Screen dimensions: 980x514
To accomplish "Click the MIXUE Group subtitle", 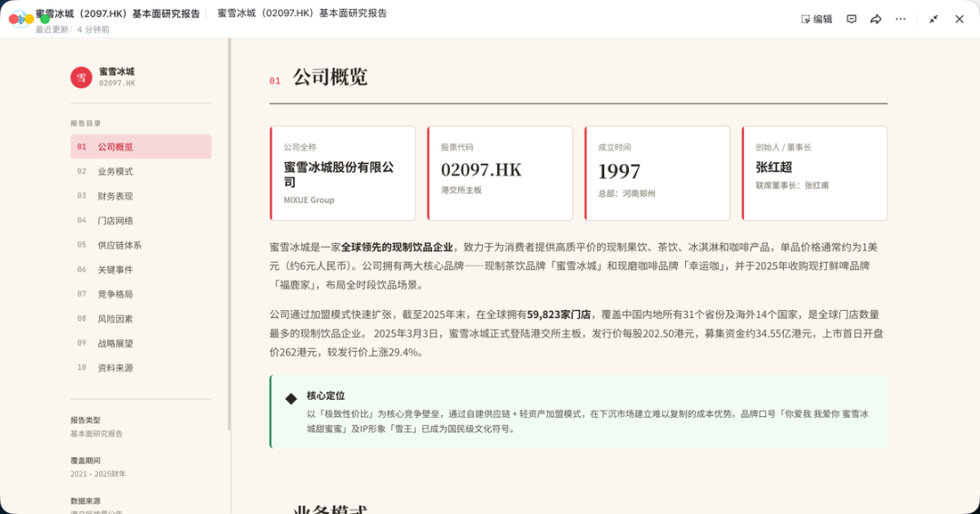I will (309, 199).
